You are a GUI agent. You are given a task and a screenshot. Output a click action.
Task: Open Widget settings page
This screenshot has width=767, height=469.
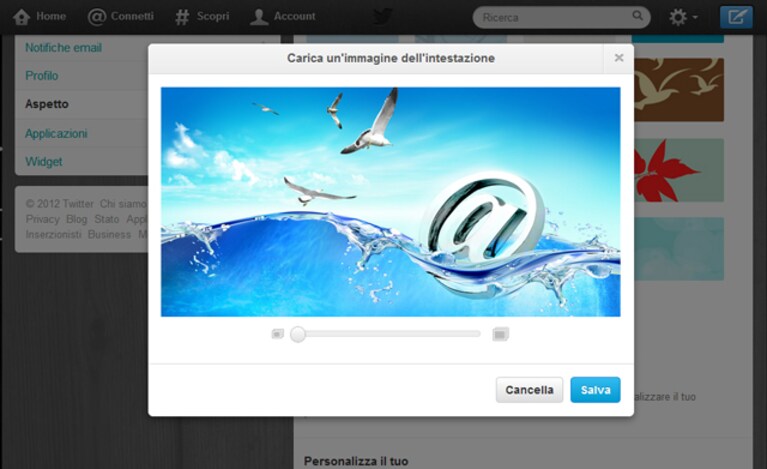[44, 161]
